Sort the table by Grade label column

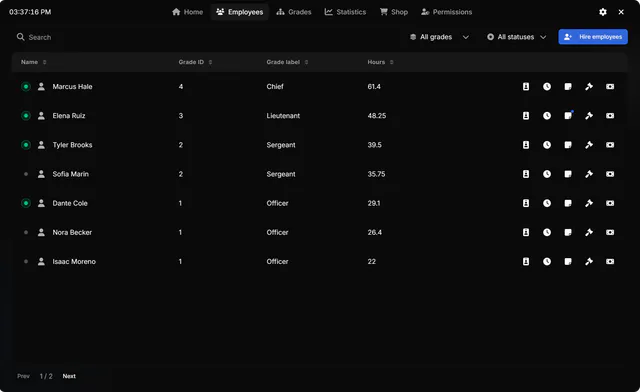(287, 62)
